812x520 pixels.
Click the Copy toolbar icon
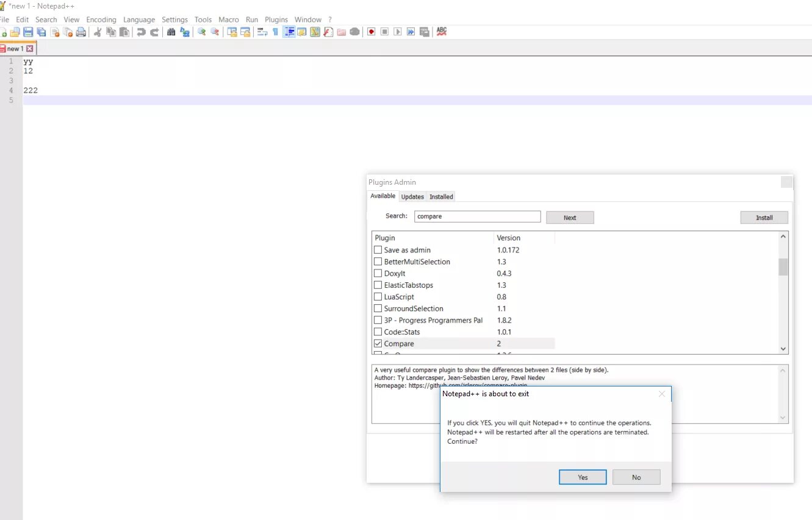tap(111, 32)
